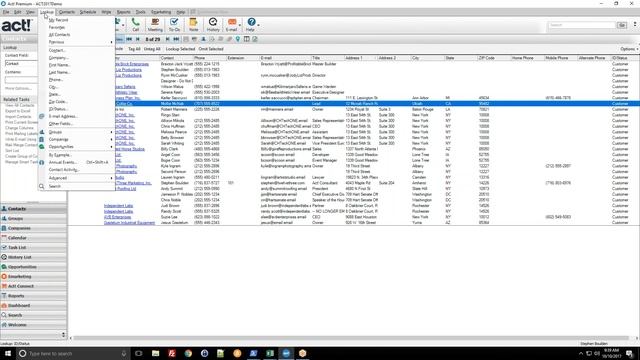This screenshot has height=360, width=640.
Task: Click the Dashboard icon in navigation pane
Action: point(4,305)
